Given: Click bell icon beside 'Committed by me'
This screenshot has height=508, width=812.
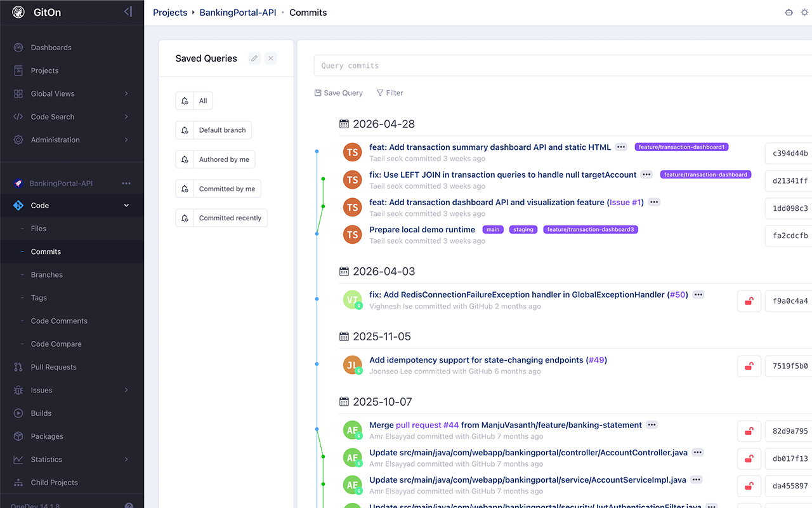Looking at the screenshot, I should tap(185, 189).
